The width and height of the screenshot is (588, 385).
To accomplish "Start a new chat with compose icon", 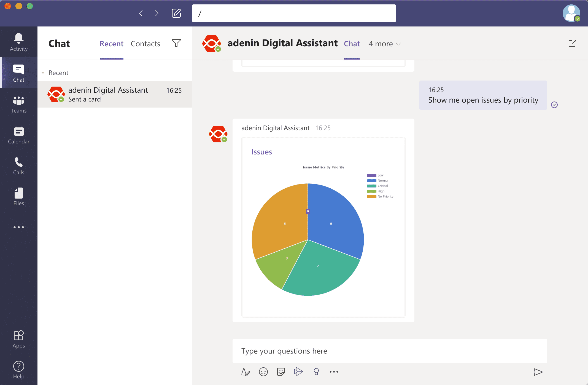I will point(176,13).
